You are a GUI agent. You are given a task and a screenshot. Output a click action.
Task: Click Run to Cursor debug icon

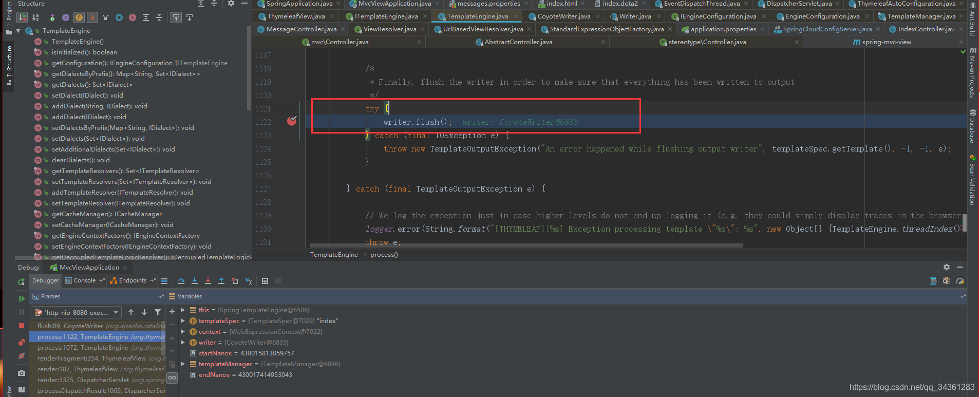pyautogui.click(x=248, y=281)
